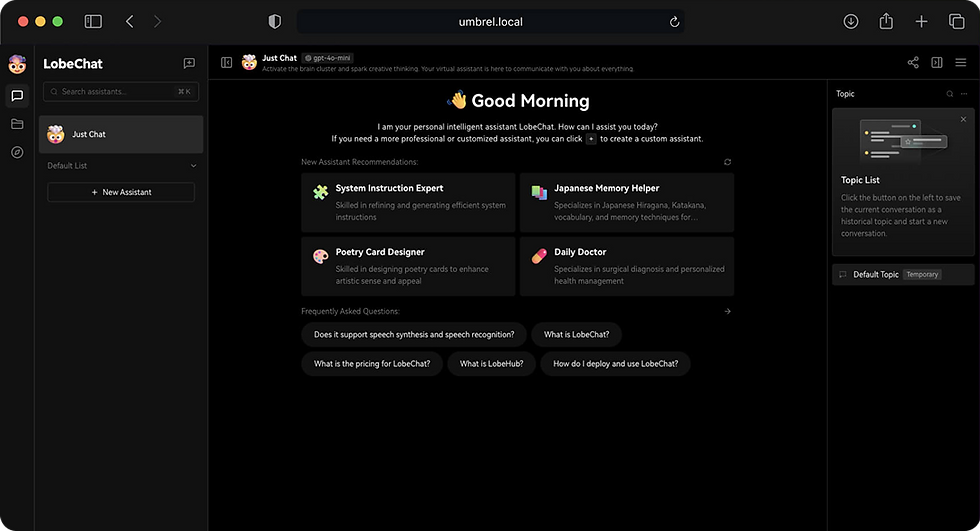Toggle the Safari sidebar

click(93, 21)
